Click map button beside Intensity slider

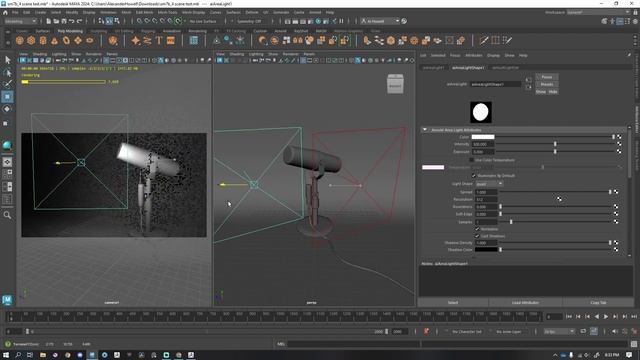pos(619,144)
